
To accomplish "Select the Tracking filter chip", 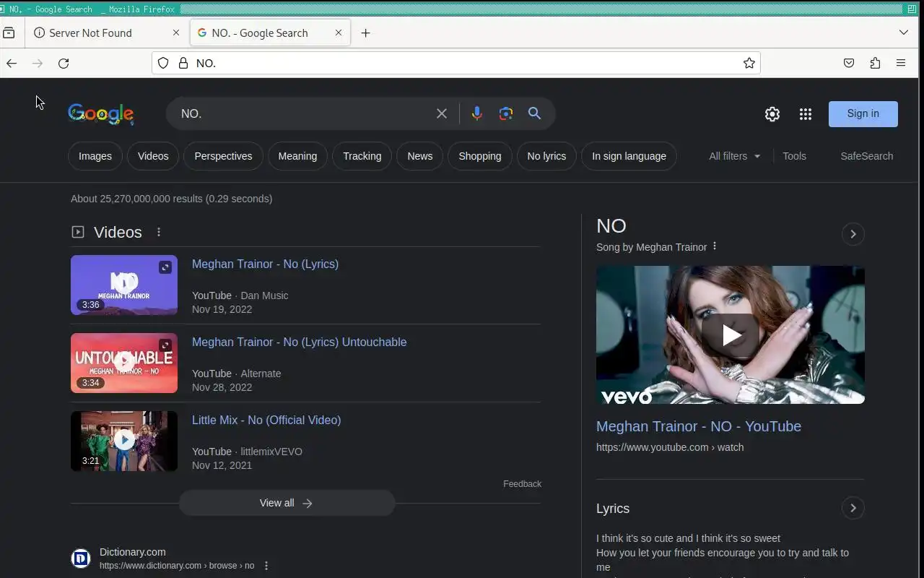I will tap(362, 156).
